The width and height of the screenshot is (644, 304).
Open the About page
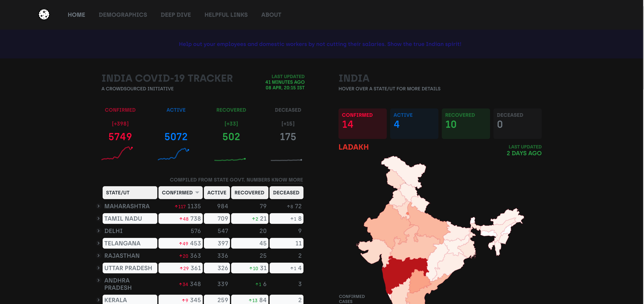[271, 15]
